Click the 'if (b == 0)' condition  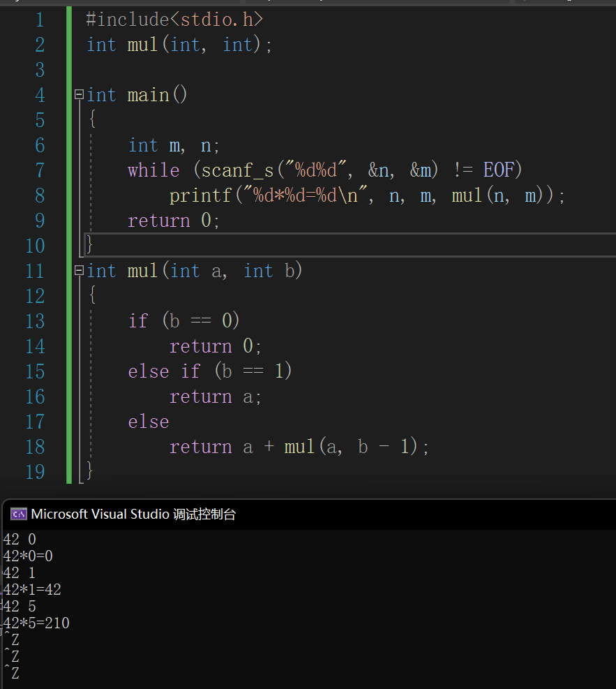(x=183, y=321)
